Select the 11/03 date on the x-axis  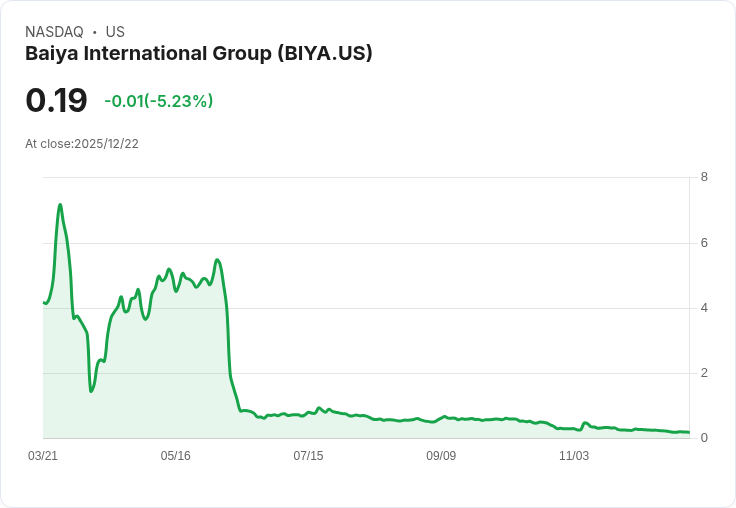click(x=574, y=456)
